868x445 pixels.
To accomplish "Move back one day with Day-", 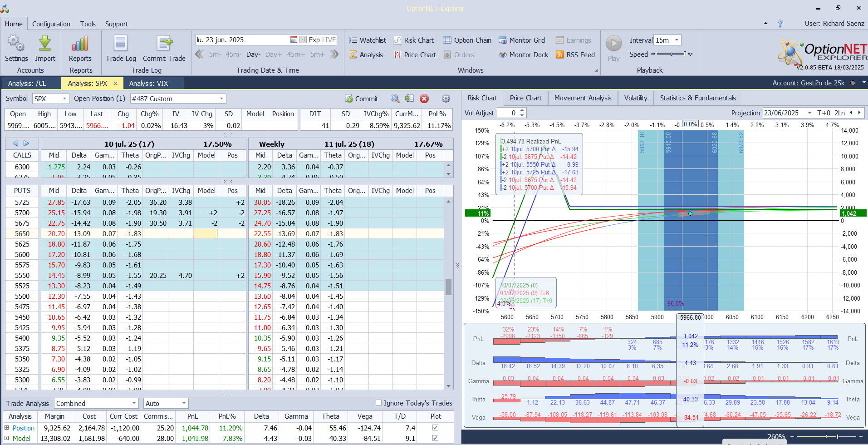I will (253, 54).
